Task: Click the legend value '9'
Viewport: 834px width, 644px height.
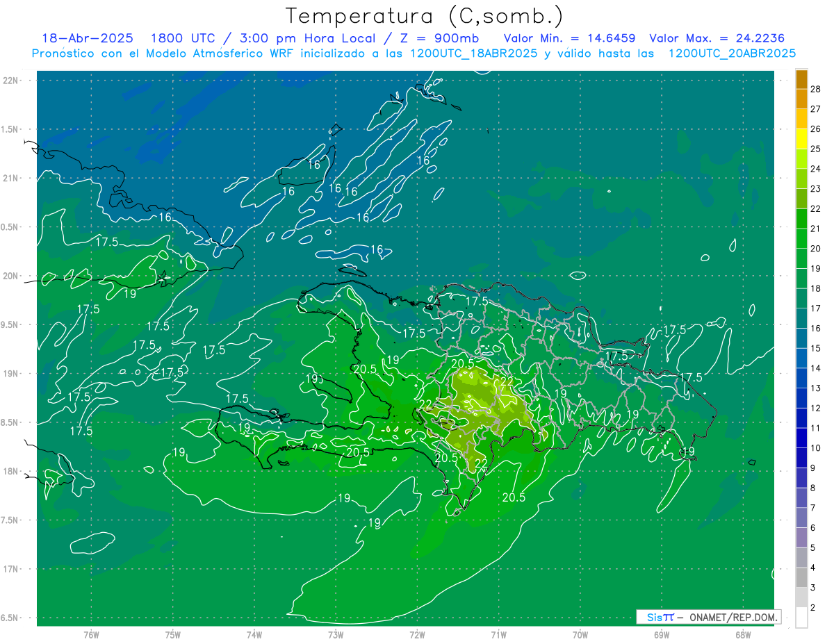Action: [x=814, y=468]
